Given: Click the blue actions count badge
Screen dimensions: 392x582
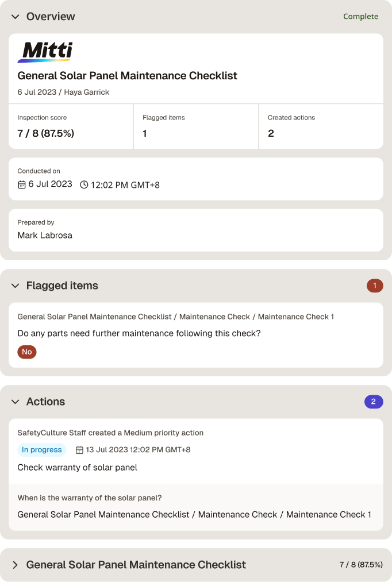Looking at the screenshot, I should (x=374, y=402).
